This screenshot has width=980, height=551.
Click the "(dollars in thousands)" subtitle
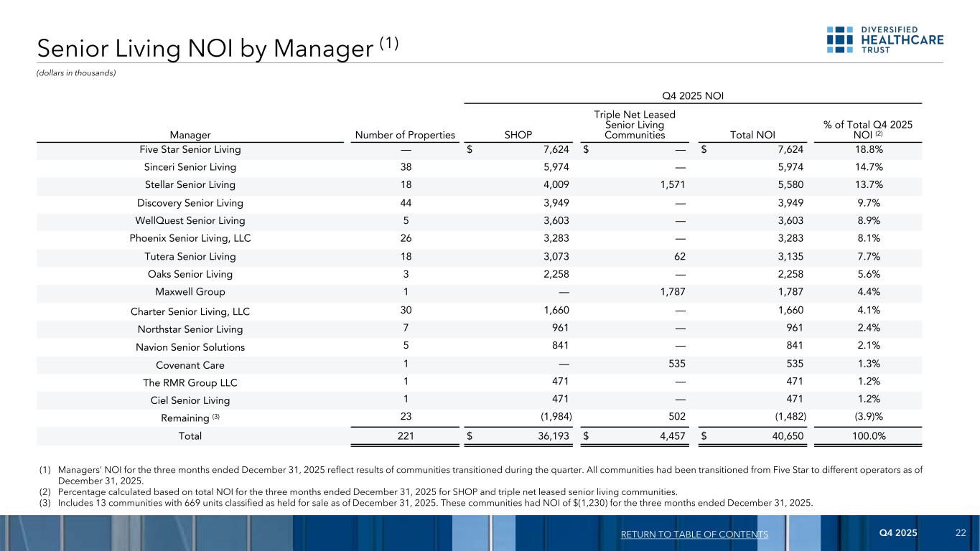click(x=76, y=72)
